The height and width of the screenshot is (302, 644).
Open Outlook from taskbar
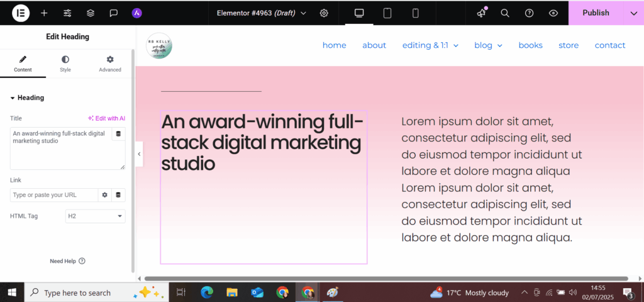[257, 293]
